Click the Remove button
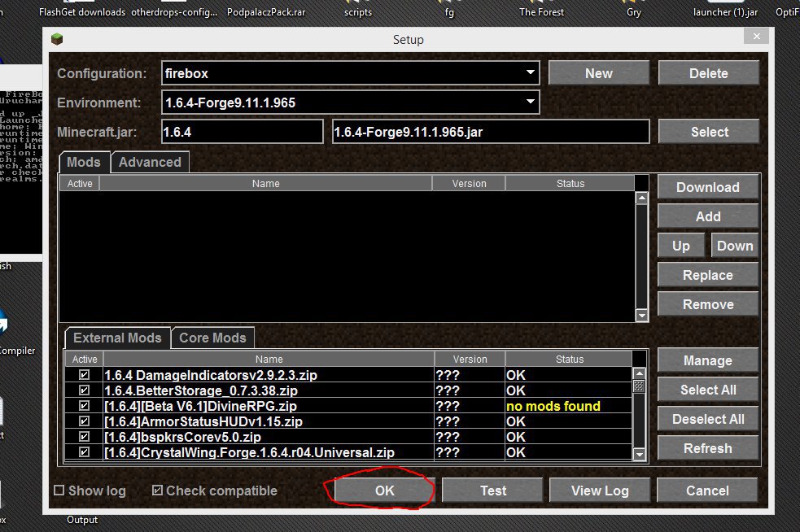800x532 pixels. [708, 304]
